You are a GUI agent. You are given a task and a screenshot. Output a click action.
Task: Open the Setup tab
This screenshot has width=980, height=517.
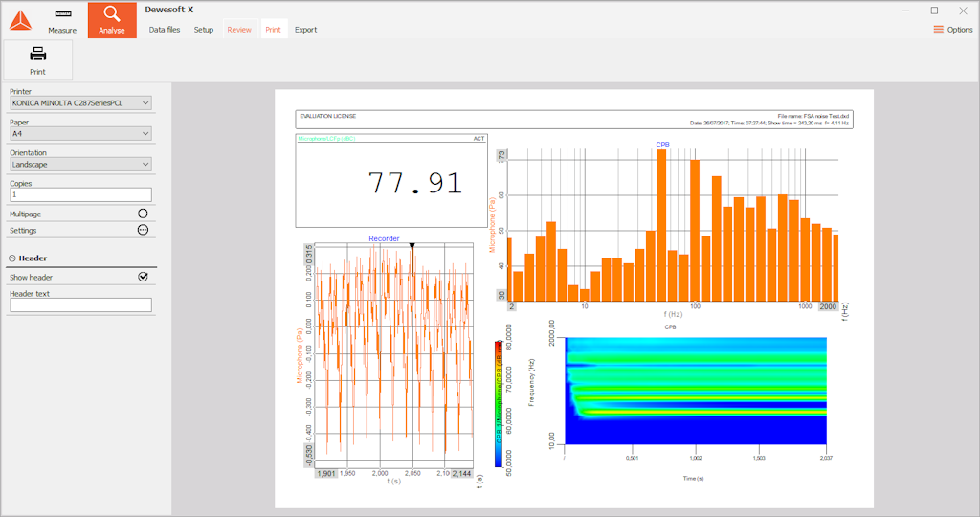click(x=203, y=30)
